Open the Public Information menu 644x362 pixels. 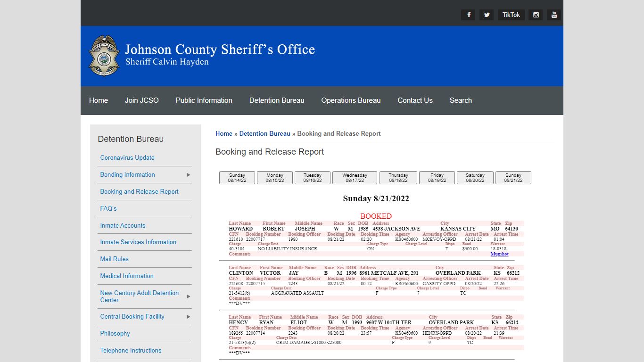pos(204,100)
